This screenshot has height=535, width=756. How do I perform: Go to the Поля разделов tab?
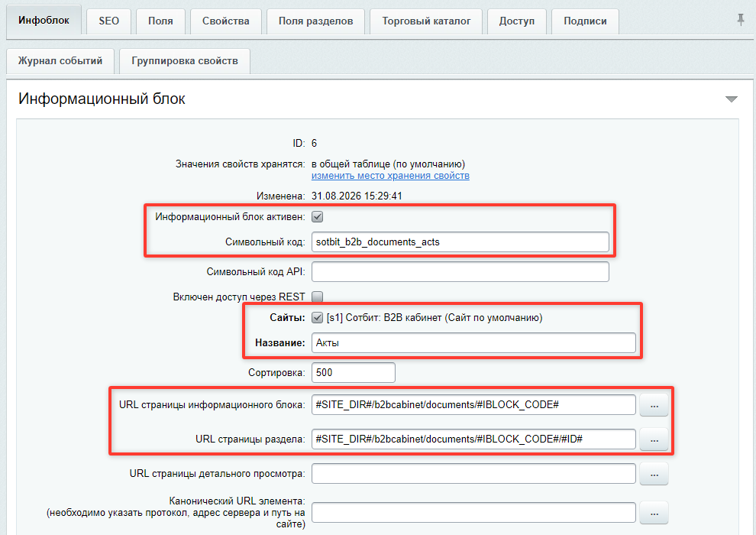tap(316, 21)
